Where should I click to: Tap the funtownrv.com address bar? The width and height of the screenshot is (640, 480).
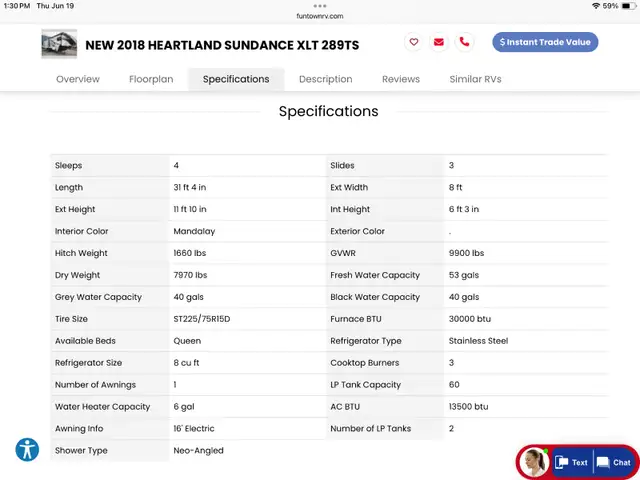pyautogui.click(x=320, y=16)
